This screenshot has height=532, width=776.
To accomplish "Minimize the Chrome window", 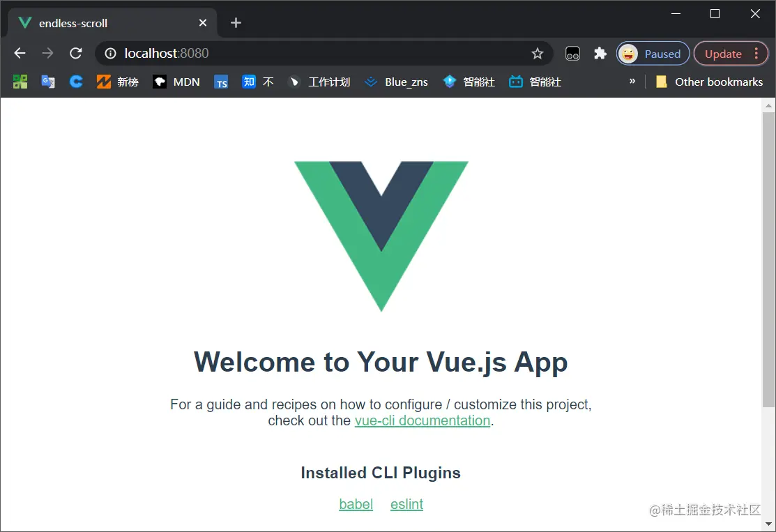I will tap(676, 14).
